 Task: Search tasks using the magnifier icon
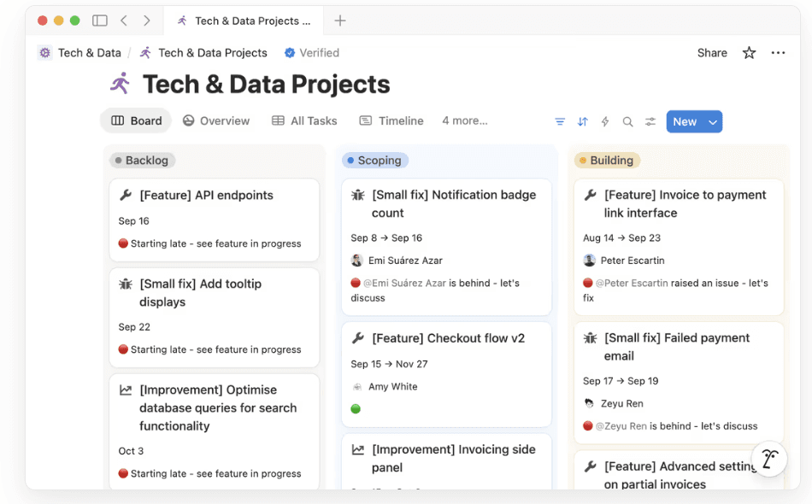coord(627,121)
